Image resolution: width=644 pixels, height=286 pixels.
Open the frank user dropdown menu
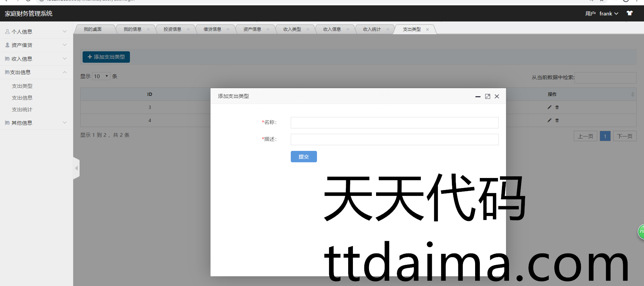point(608,14)
